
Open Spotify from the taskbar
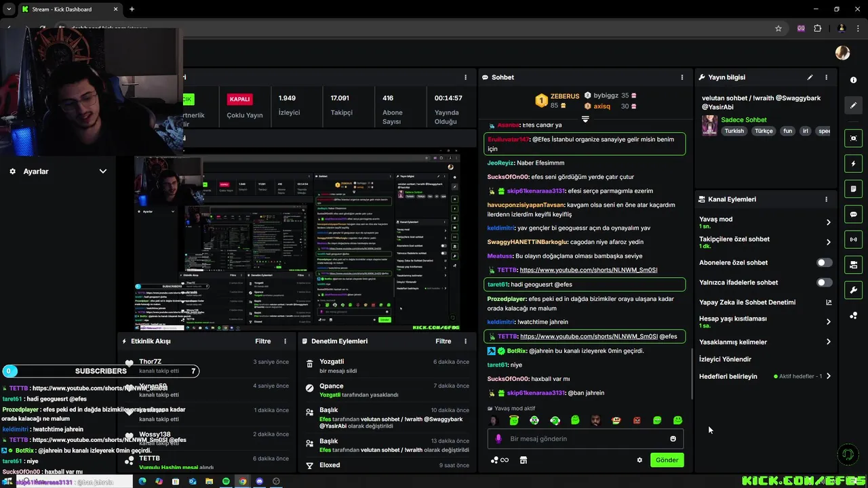226,481
